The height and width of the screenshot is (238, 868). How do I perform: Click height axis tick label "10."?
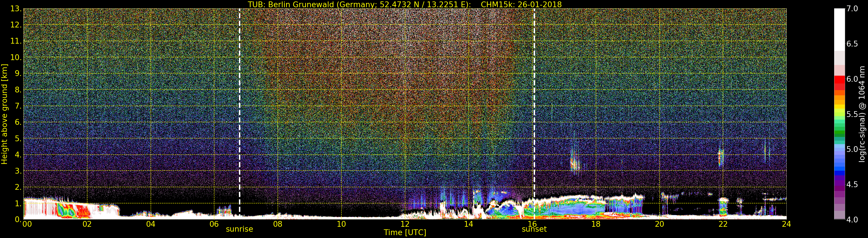pyautogui.click(x=16, y=57)
